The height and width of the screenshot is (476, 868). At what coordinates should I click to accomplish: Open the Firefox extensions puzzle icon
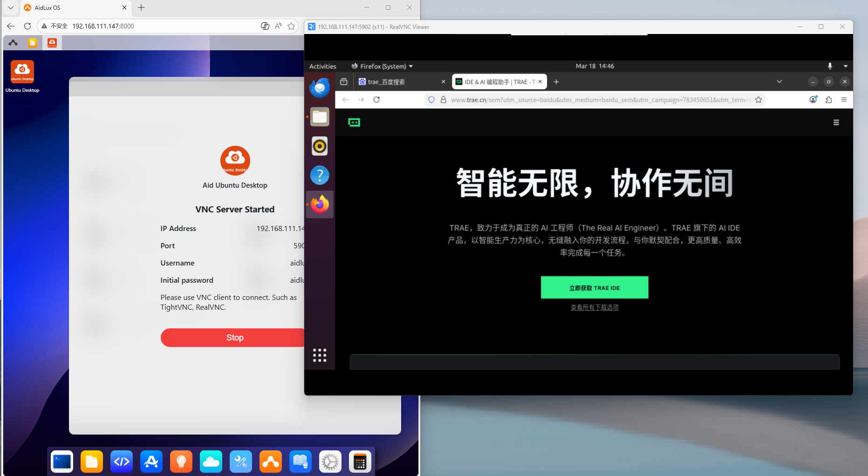[828, 100]
